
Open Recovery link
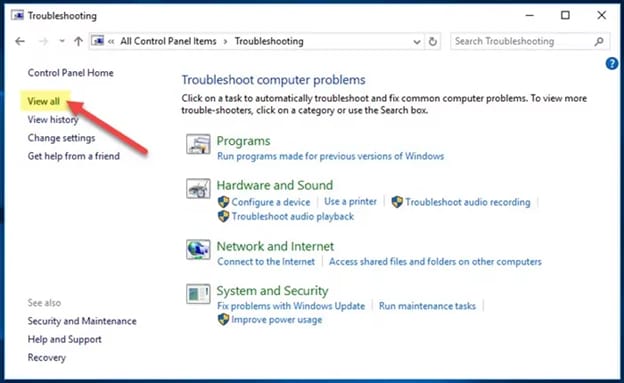pyautogui.click(x=47, y=358)
